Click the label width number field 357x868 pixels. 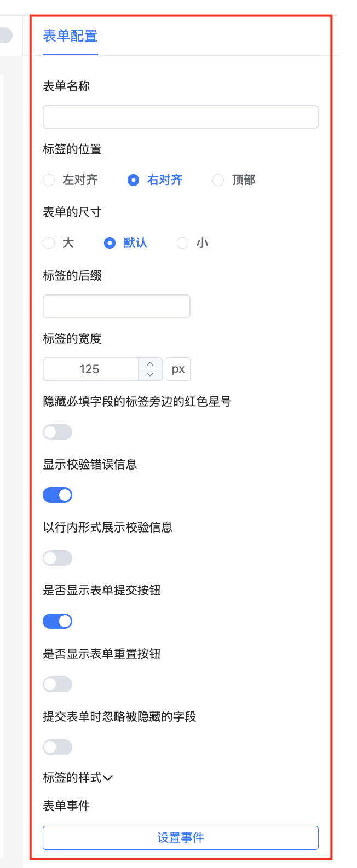90,369
